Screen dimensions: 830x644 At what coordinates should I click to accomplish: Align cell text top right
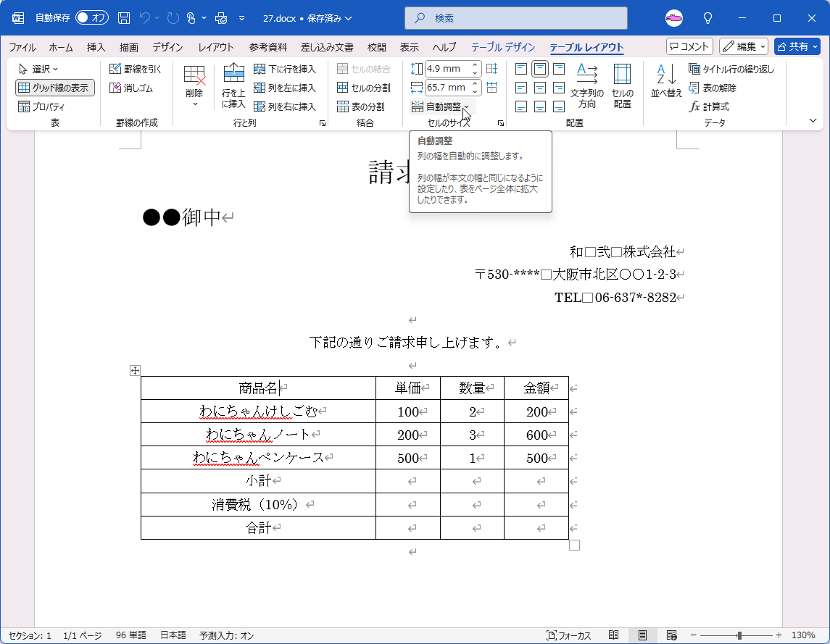point(558,69)
